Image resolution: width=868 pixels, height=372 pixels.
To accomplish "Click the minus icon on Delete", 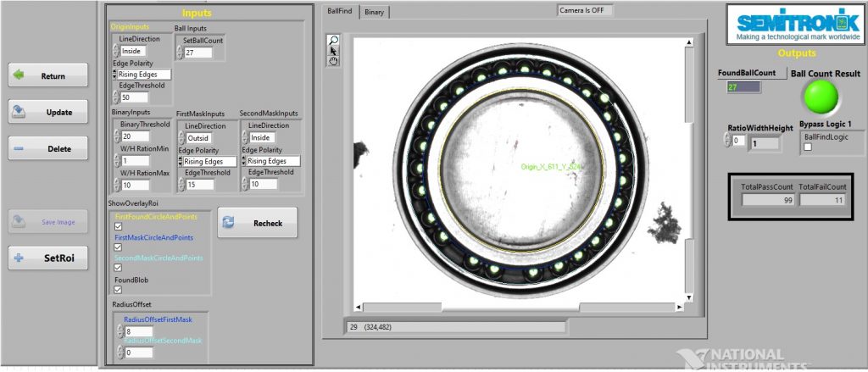I will point(19,148).
